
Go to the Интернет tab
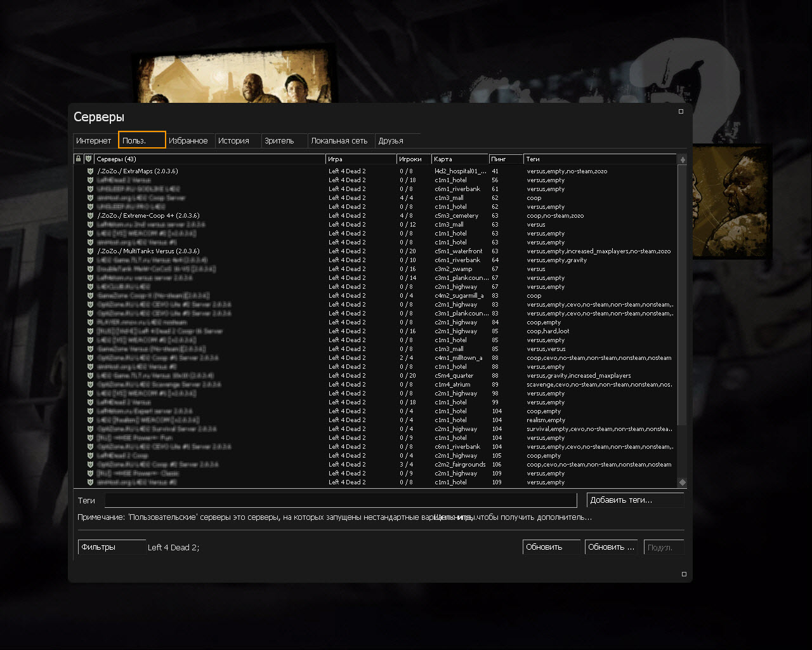coord(94,140)
